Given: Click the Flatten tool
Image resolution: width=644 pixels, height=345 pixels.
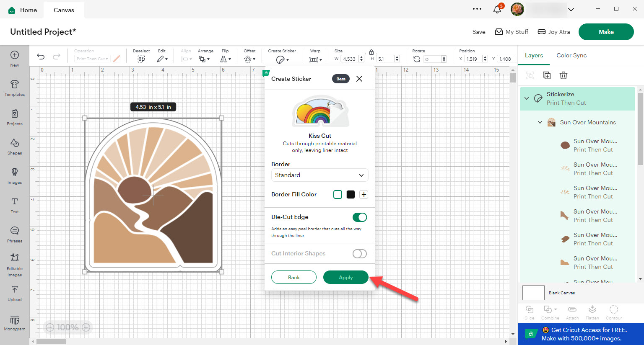Looking at the screenshot, I should pyautogui.click(x=592, y=312).
